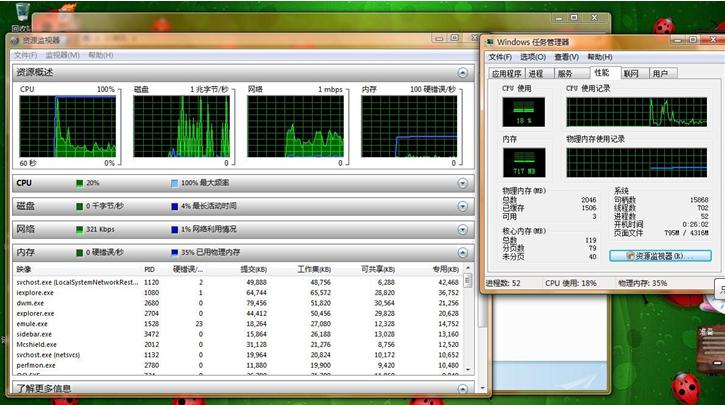This screenshot has height=405, width=725.
Task: Sort the process list by PID column
Action: coord(150,269)
